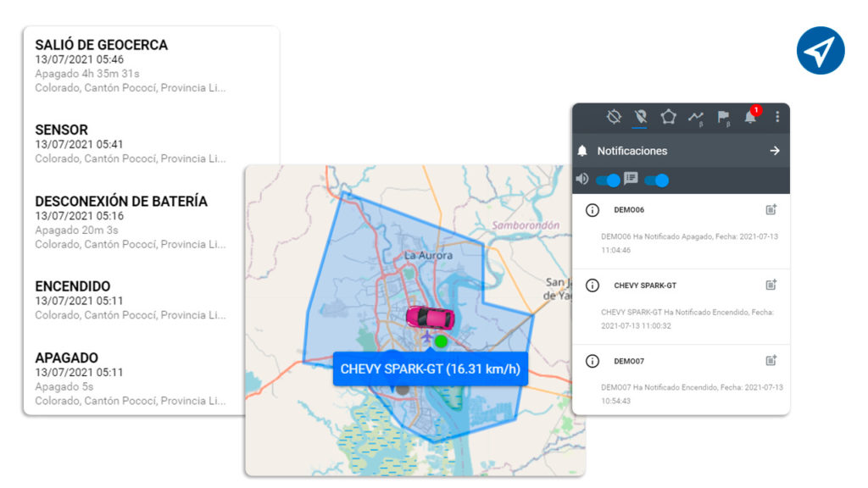Click the blue navigation arrow logo

tap(821, 50)
